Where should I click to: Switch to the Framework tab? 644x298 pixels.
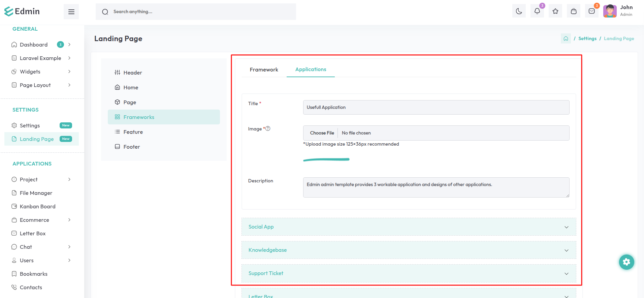click(x=264, y=70)
